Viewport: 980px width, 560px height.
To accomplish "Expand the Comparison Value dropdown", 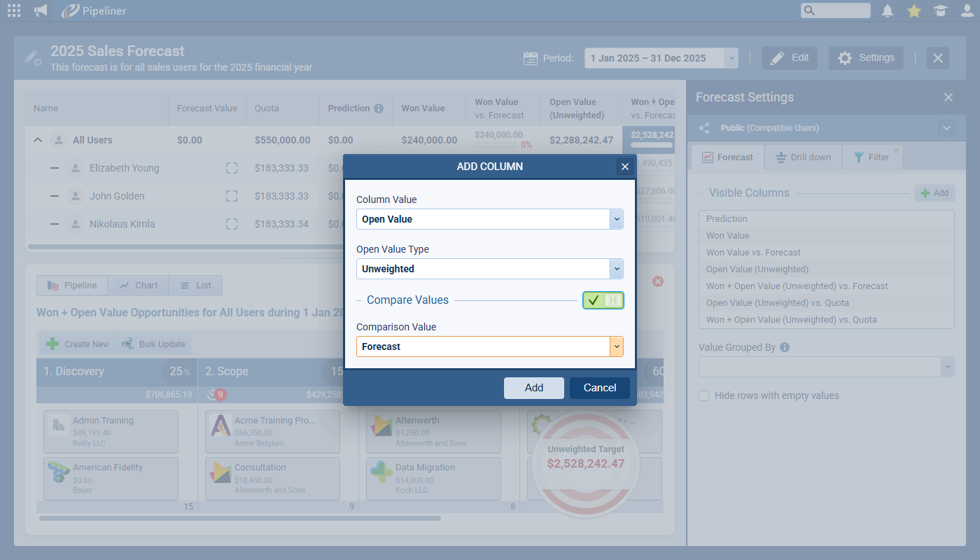I will point(616,346).
